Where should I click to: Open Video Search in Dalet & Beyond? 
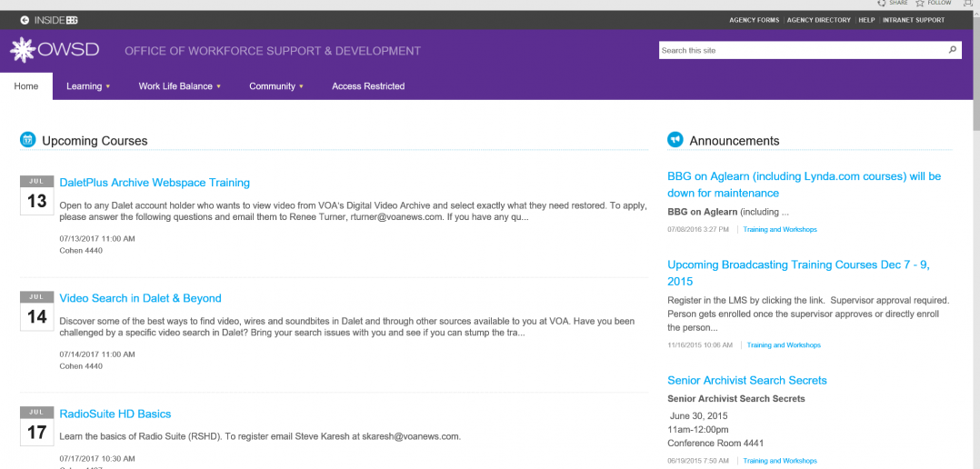click(140, 298)
